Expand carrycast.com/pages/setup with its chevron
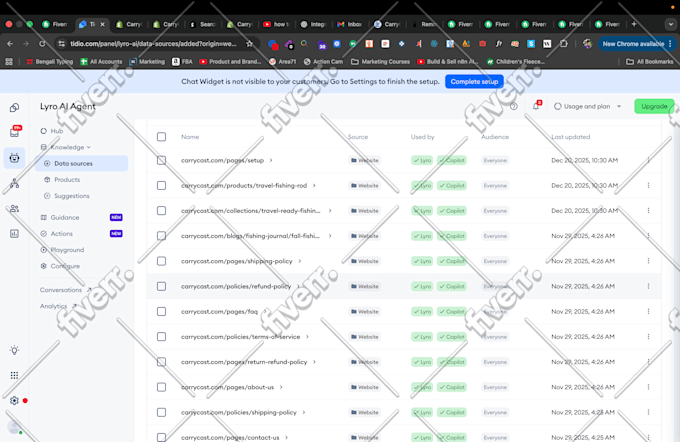Viewport: 680px width, 442px height. (271, 160)
